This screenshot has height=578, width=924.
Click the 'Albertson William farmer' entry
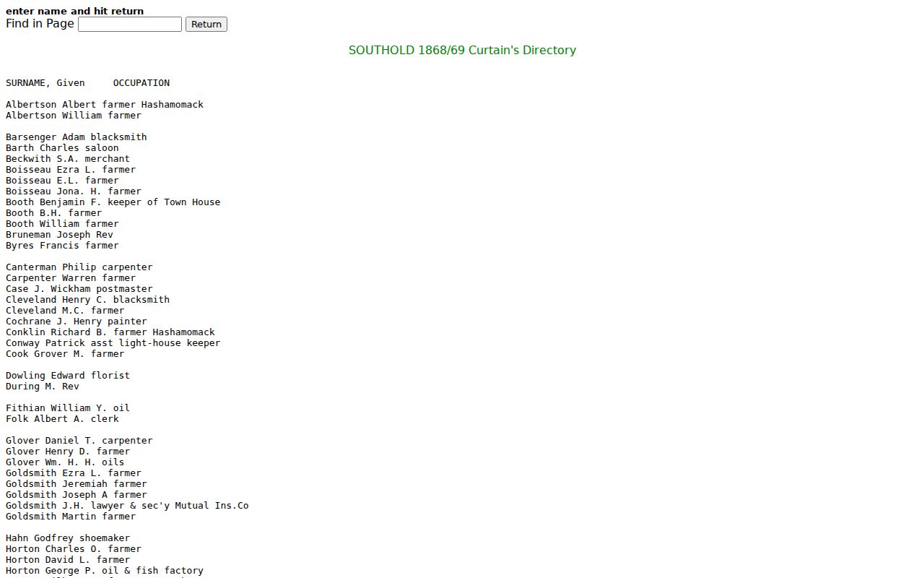pos(74,116)
